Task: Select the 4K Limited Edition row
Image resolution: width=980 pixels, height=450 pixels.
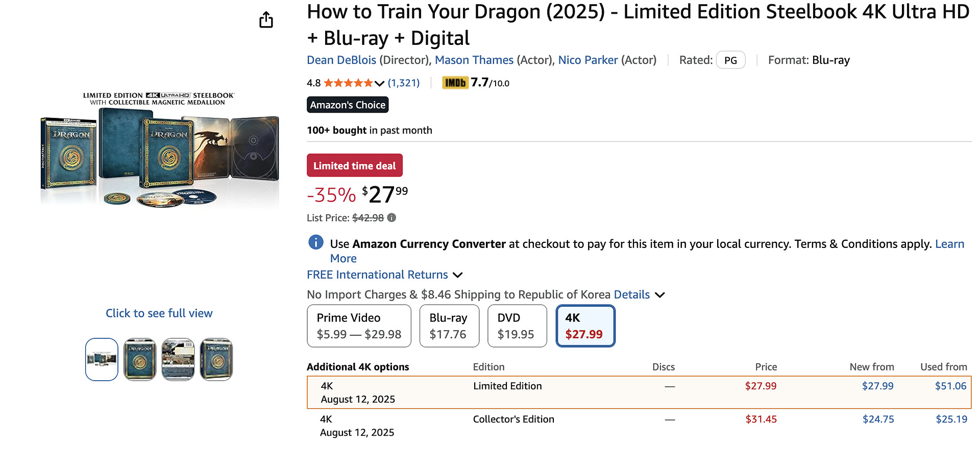Action: tap(638, 392)
